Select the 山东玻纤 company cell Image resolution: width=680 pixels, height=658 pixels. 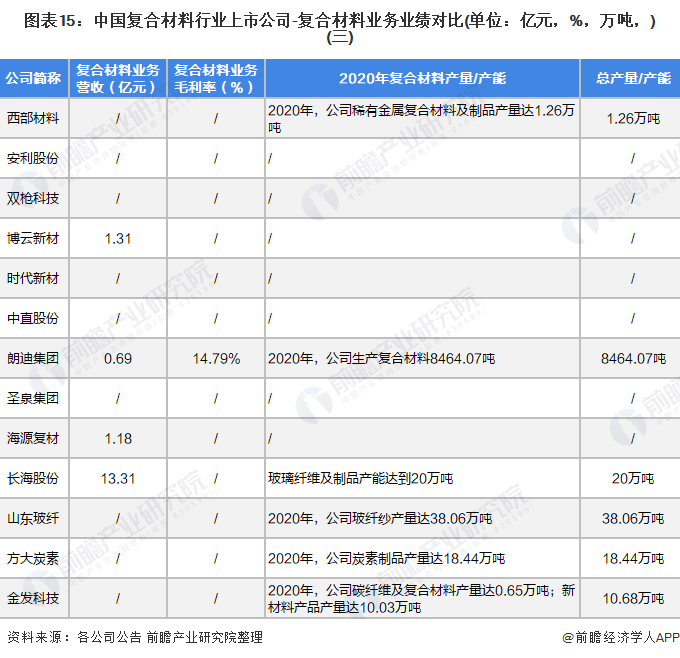tap(33, 518)
